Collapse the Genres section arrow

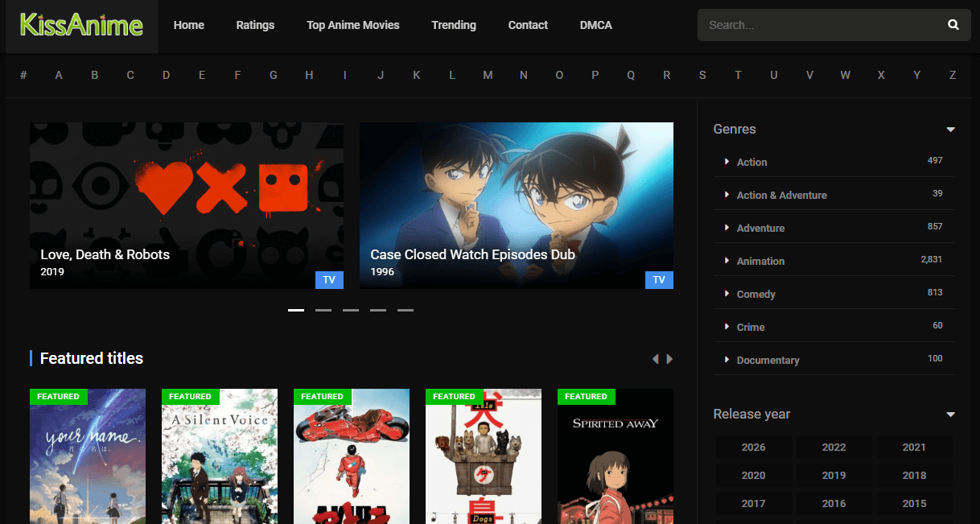tap(950, 130)
